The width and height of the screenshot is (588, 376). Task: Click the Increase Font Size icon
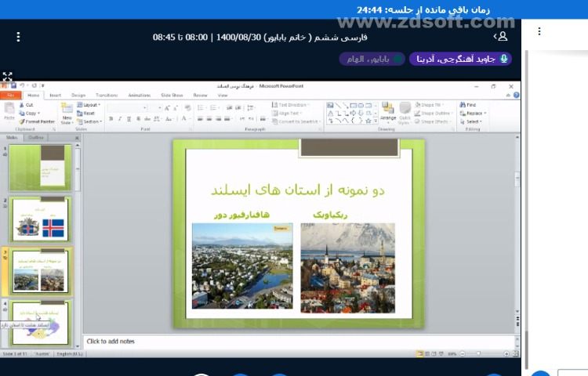pyautogui.click(x=167, y=108)
